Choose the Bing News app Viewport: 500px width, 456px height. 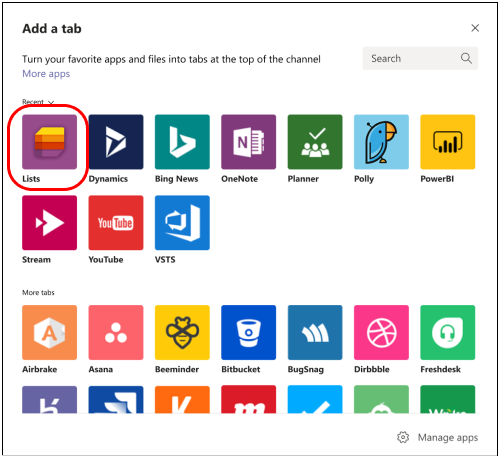(x=182, y=142)
